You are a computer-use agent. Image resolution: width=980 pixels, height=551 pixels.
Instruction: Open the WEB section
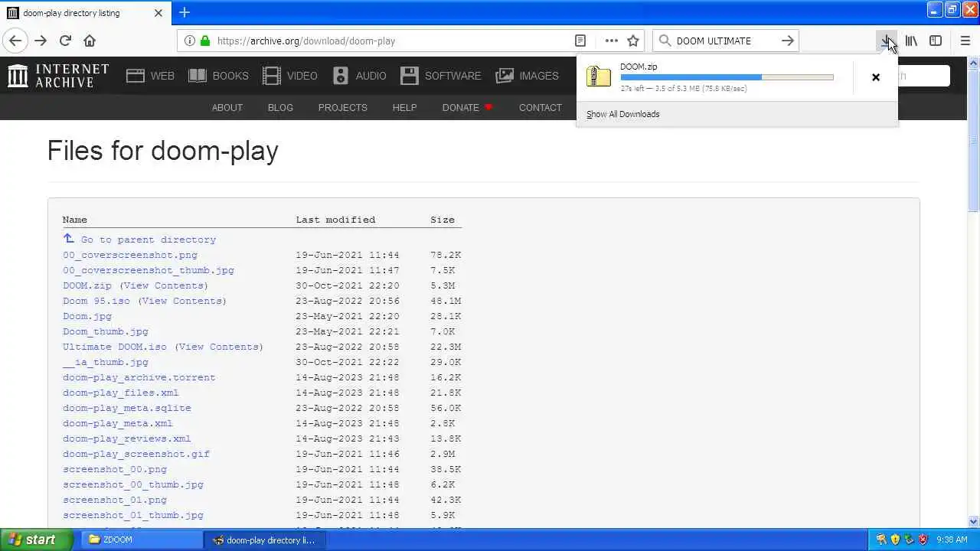click(150, 76)
